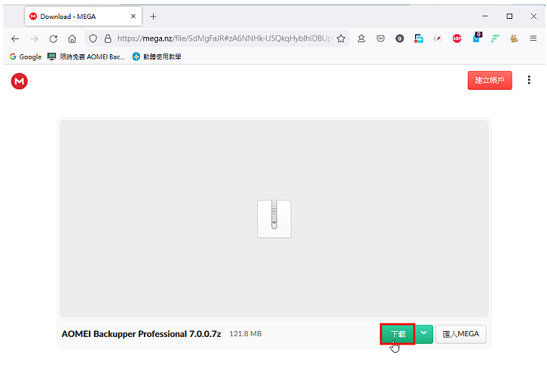Click the green 下載 download button

398,334
